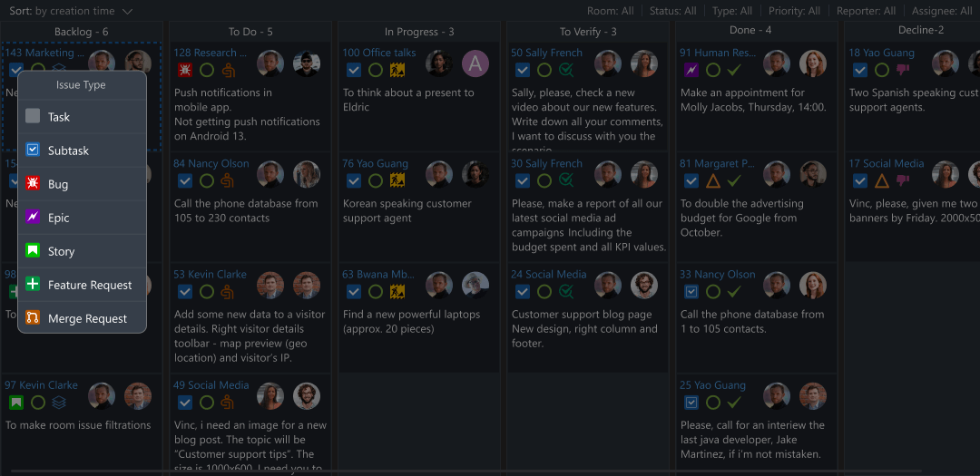The width and height of the screenshot is (980, 476).
Task: Click the verify status icon on issue 50
Action: 565,70
